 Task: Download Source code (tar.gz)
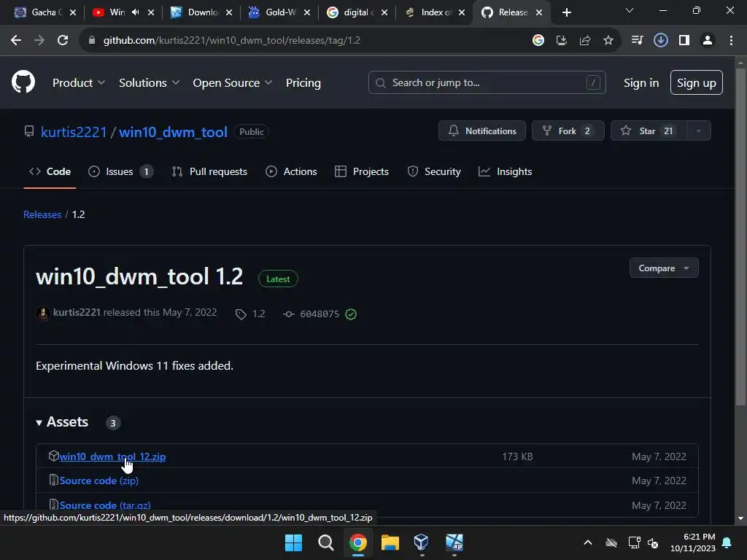pyautogui.click(x=105, y=505)
